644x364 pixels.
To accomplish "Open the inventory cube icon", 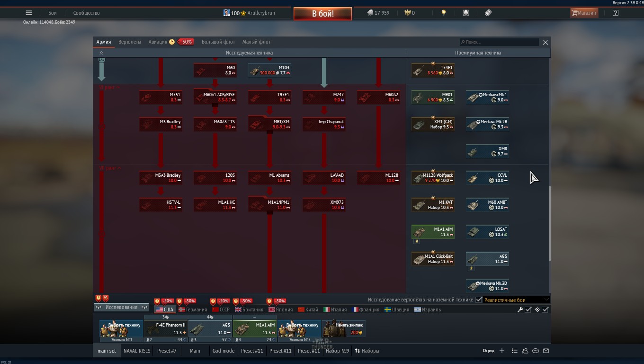I will coord(466,13).
